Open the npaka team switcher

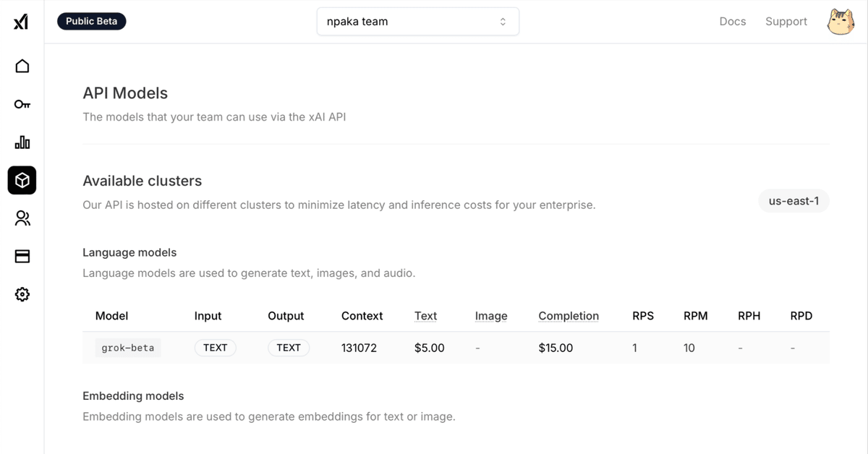pos(417,21)
